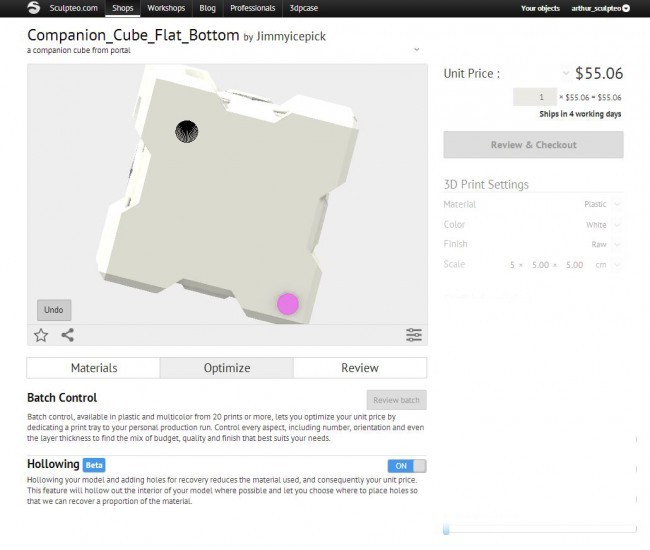The width and height of the screenshot is (650, 550).
Task: Open the Material Plastic dropdown
Action: [617, 204]
